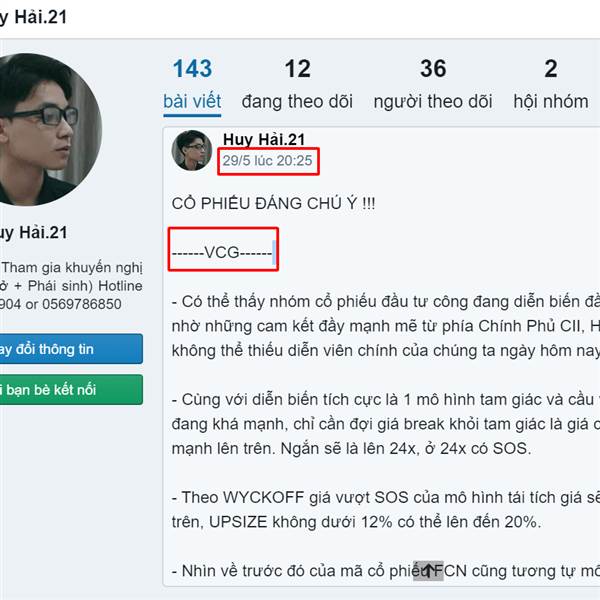Click the large profile picture of Huy Hải.21
Image resolution: width=600 pixels, height=600 pixels.
[x=48, y=130]
